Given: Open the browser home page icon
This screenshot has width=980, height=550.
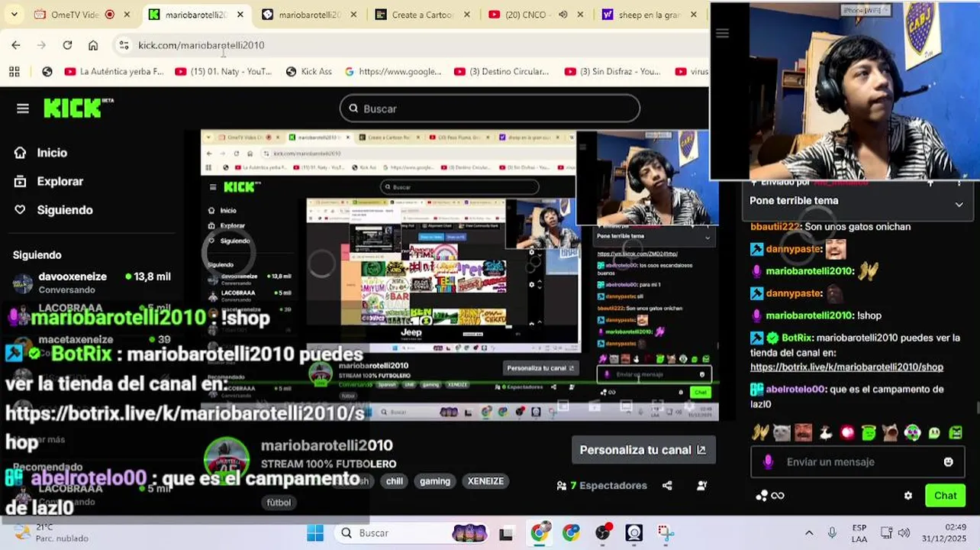Looking at the screenshot, I should [93, 45].
